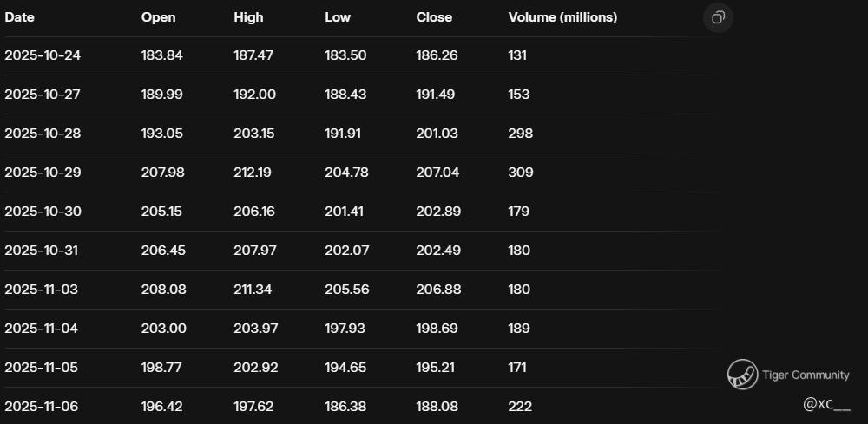The height and width of the screenshot is (424, 868).
Task: Select the Open column header
Action: click(158, 17)
